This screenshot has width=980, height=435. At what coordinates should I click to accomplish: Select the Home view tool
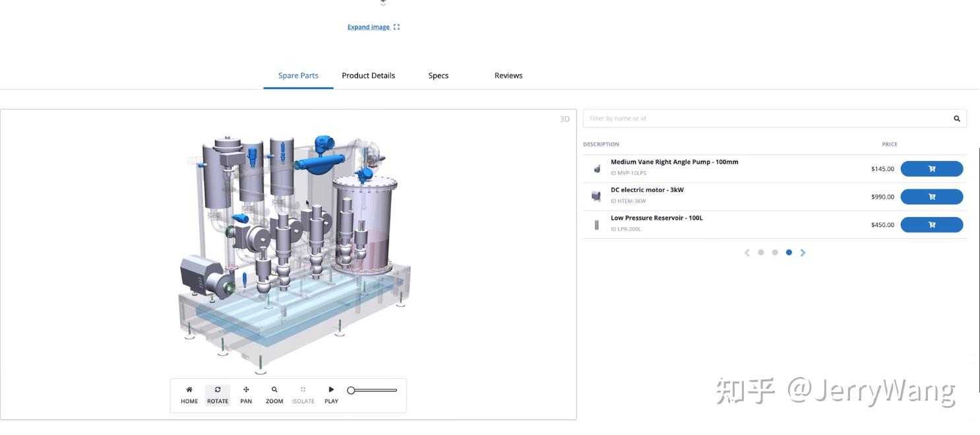pos(189,393)
